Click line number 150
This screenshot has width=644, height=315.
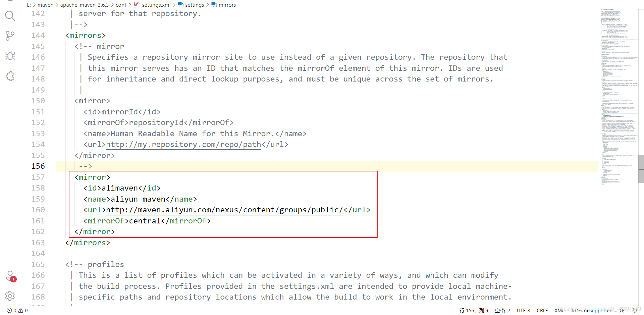pos(38,101)
